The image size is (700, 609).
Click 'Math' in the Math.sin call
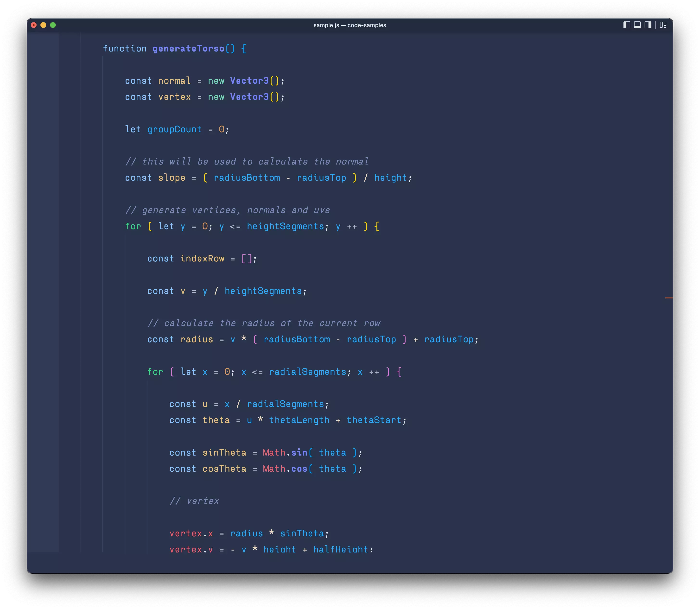click(274, 453)
